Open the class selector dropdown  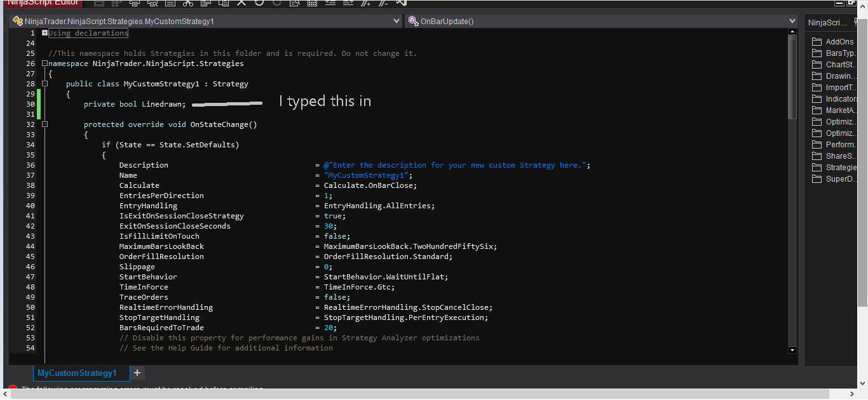pyautogui.click(x=397, y=22)
